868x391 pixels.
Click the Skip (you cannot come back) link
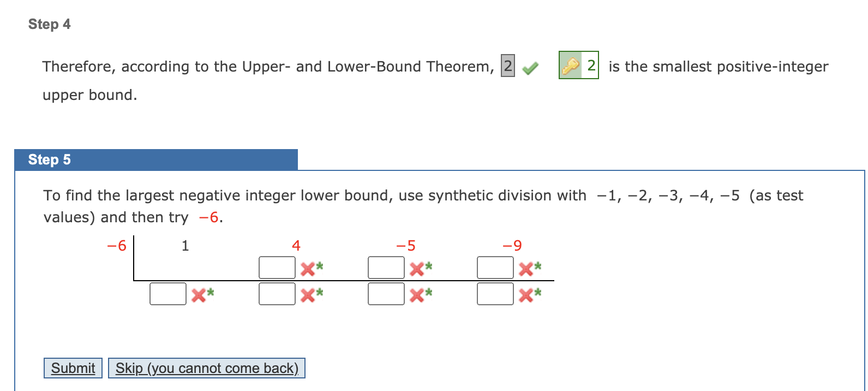coord(207,368)
